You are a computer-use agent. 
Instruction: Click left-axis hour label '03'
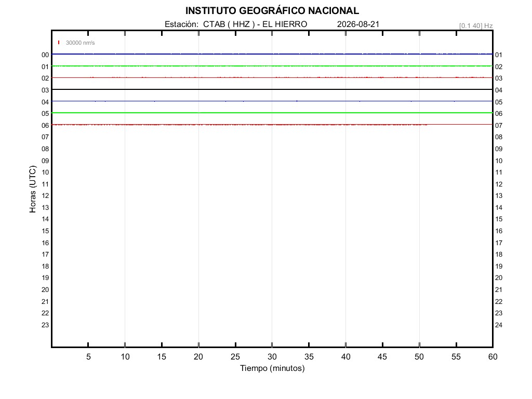45,90
